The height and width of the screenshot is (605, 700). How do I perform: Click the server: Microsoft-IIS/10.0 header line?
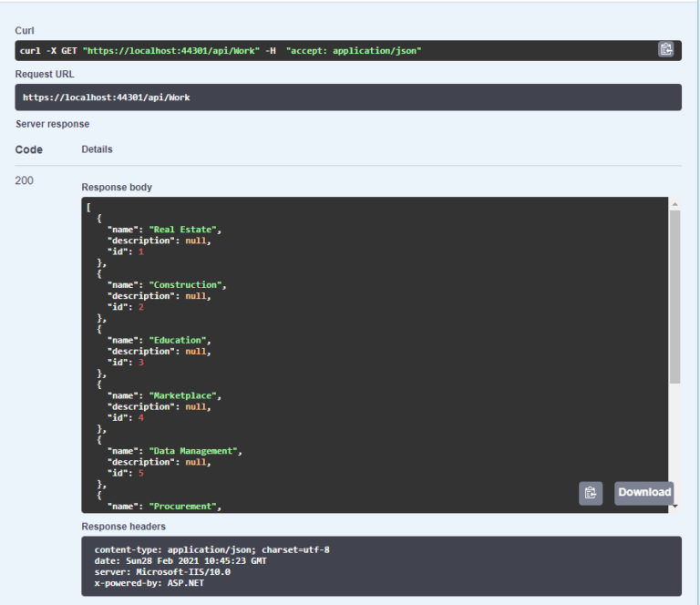point(162,572)
